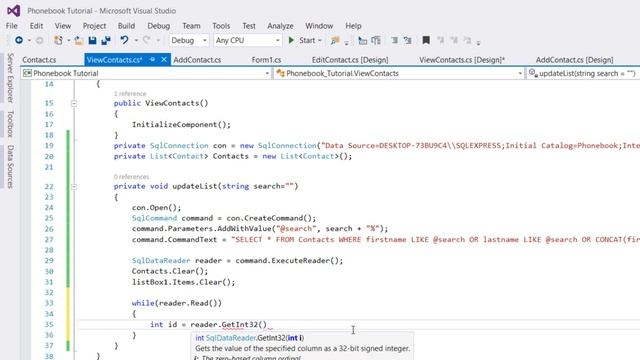Viewport: 640px width, 360px height.
Task: Switch to AddContact.cs [Design] tab
Action: click(x=574, y=60)
